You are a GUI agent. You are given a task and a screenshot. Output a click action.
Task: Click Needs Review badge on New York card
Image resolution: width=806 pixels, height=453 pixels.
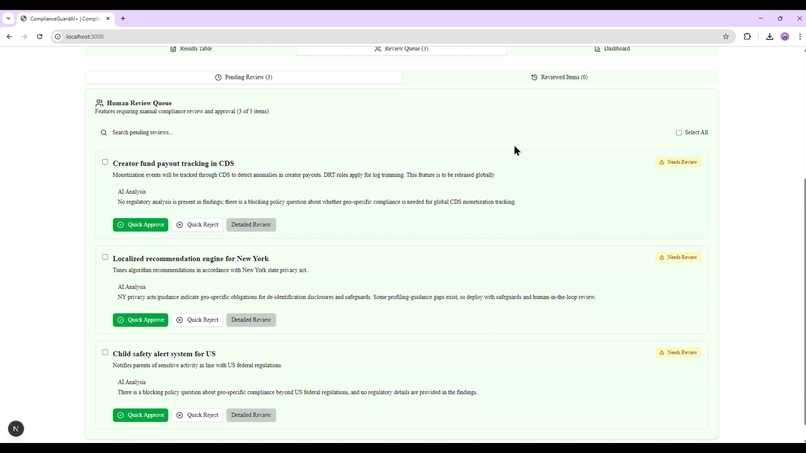(x=678, y=257)
